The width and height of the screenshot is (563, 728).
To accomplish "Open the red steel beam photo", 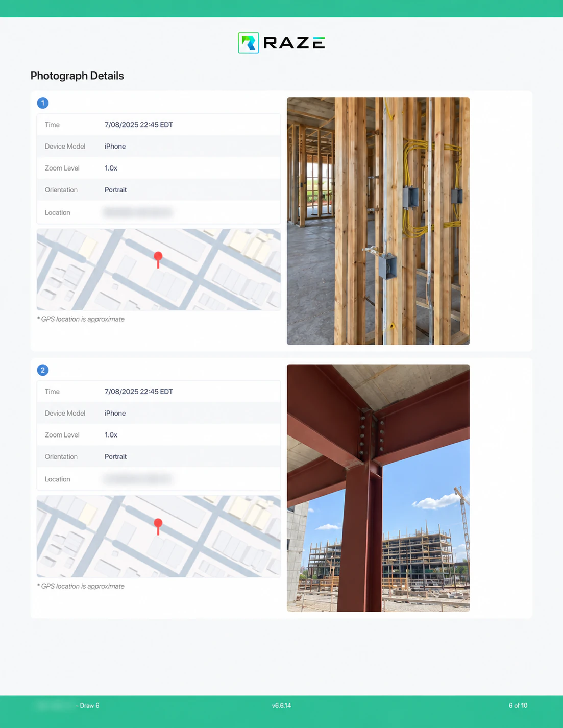I will coord(378,488).
